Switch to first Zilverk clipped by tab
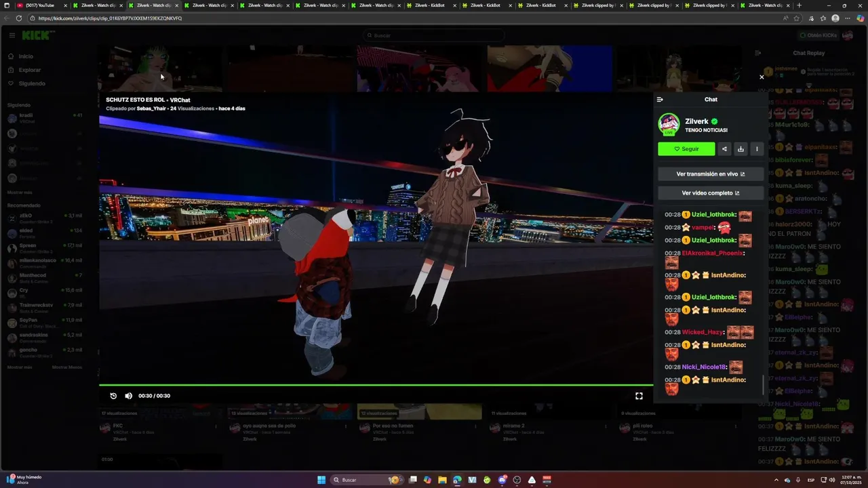The image size is (868, 488). point(596,5)
